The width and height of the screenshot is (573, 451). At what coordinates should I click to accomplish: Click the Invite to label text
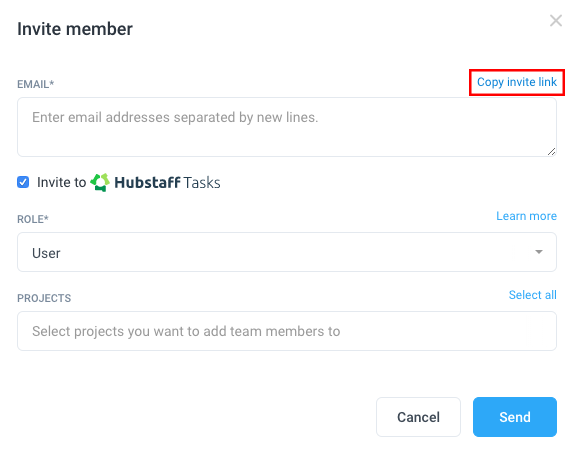61,182
